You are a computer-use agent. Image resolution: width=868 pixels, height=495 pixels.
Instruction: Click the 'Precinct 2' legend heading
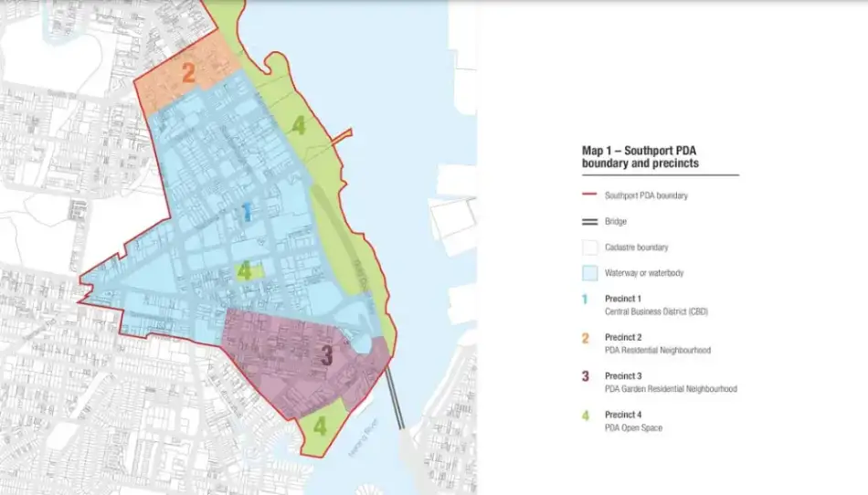(623, 337)
